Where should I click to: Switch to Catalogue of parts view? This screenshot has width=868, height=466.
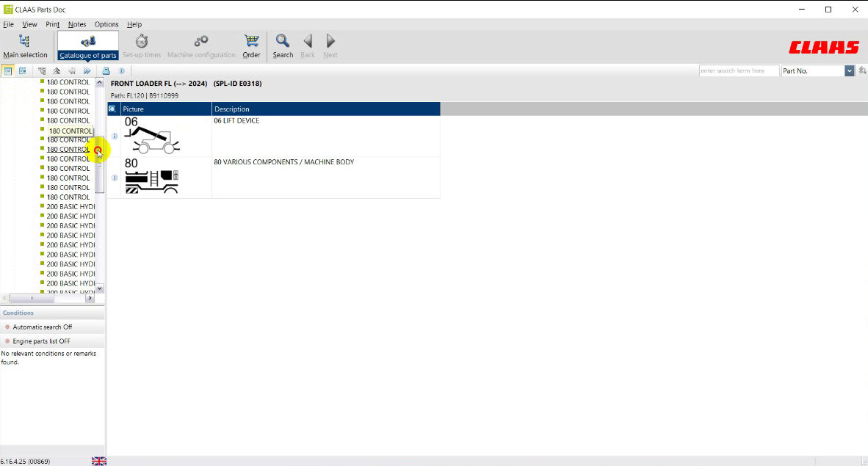coord(88,46)
